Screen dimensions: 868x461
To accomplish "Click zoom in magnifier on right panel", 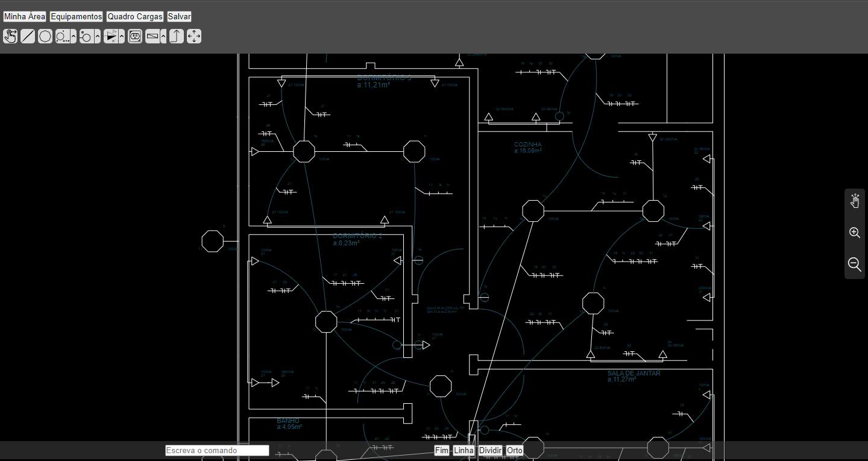I will tap(854, 233).
